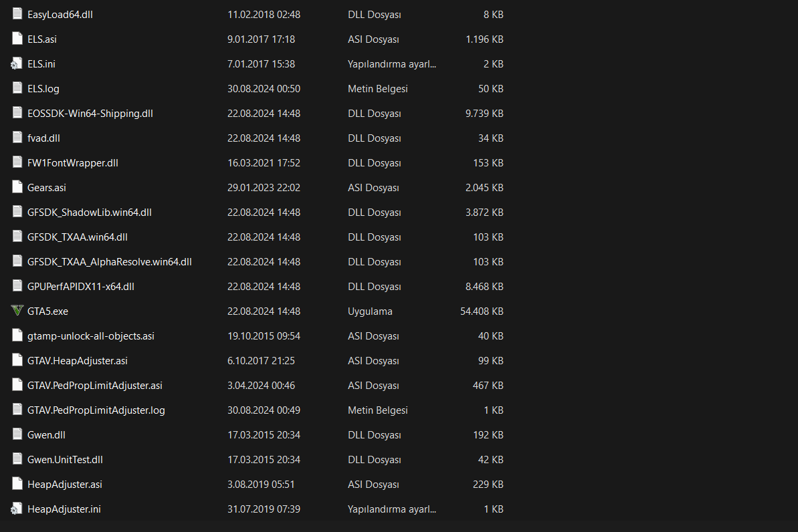Select the GTAV.HeapAdjuster.asi file name

coord(78,361)
